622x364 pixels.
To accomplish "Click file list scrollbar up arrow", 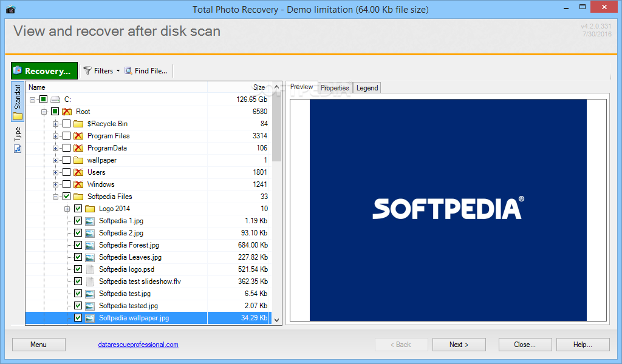I will click(x=277, y=87).
